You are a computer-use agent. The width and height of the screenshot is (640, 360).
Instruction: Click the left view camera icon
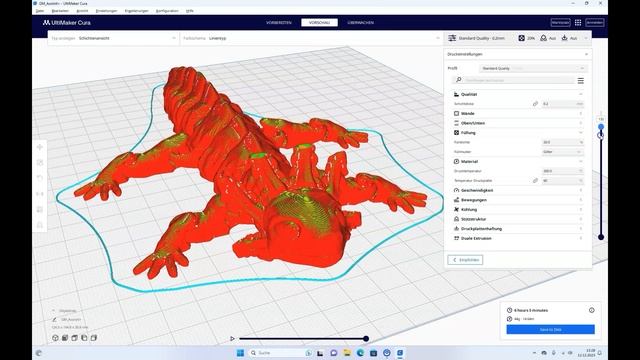[x=84, y=338]
